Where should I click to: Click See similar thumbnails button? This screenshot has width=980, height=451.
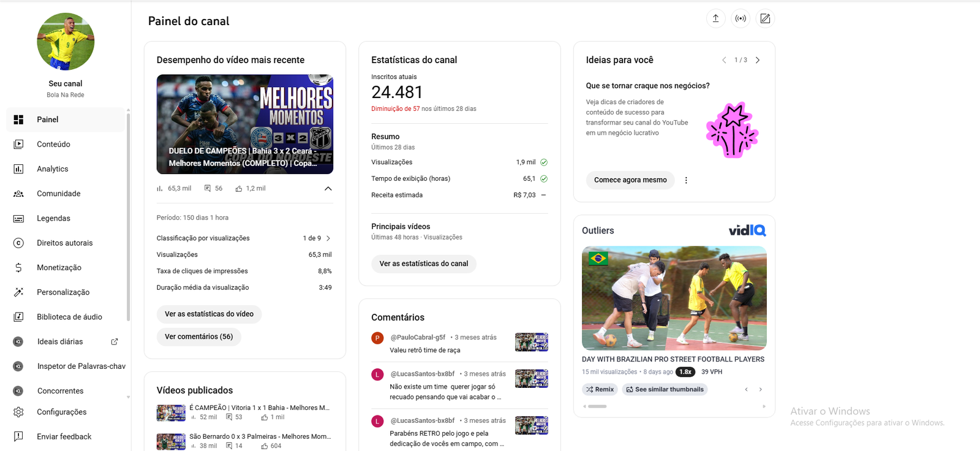point(665,389)
